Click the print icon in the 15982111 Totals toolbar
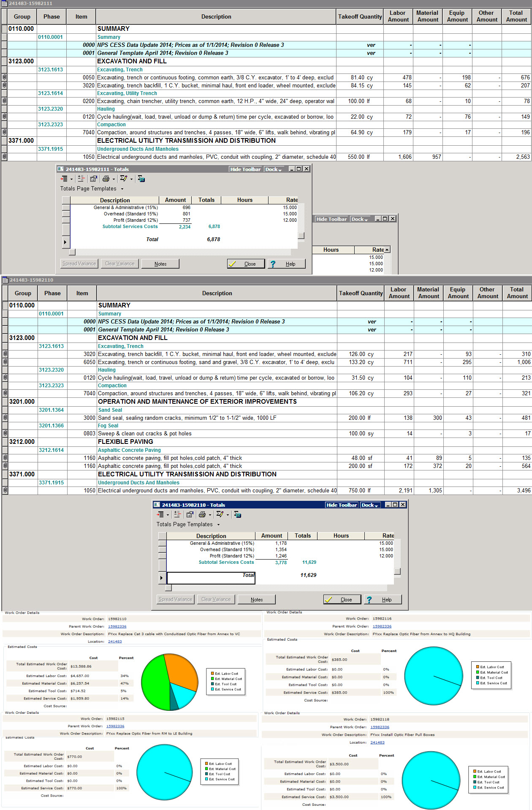This screenshot has width=532, height=810. pyautogui.click(x=106, y=179)
